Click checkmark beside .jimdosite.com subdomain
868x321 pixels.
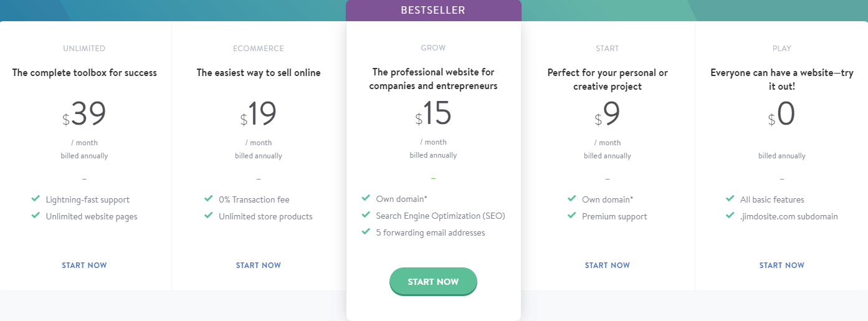[730, 216]
